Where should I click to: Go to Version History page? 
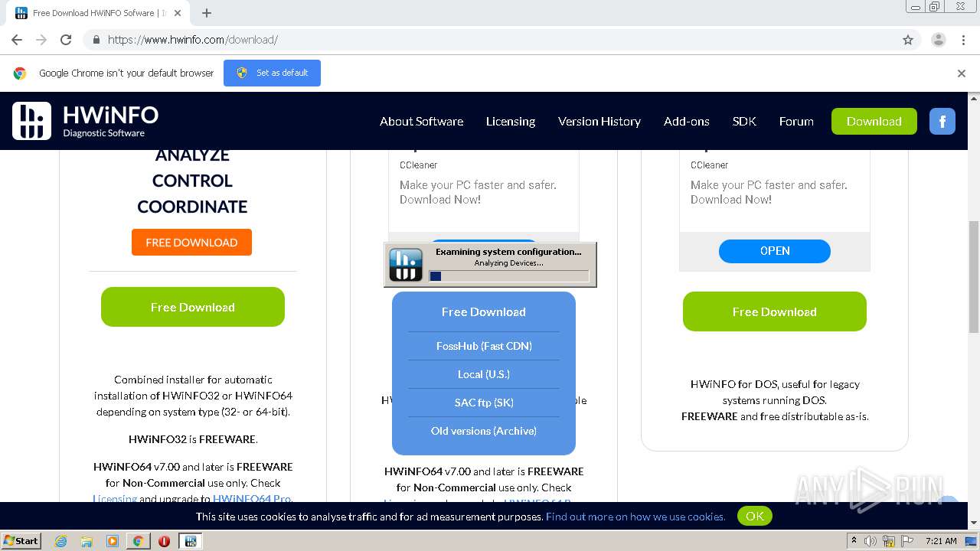[x=599, y=121]
